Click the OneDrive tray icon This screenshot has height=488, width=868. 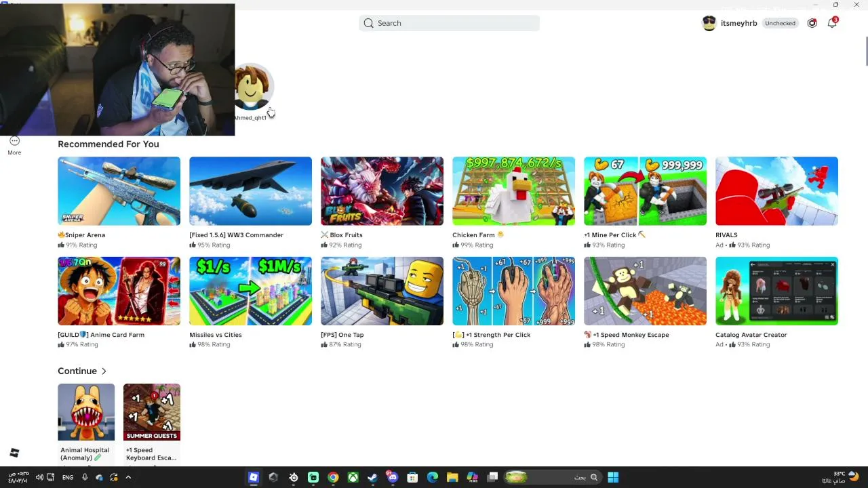pos(99,477)
